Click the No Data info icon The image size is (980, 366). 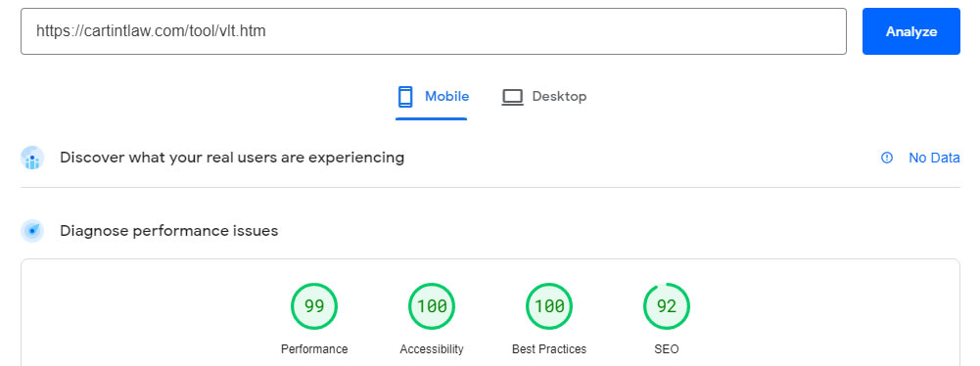pos(887,158)
